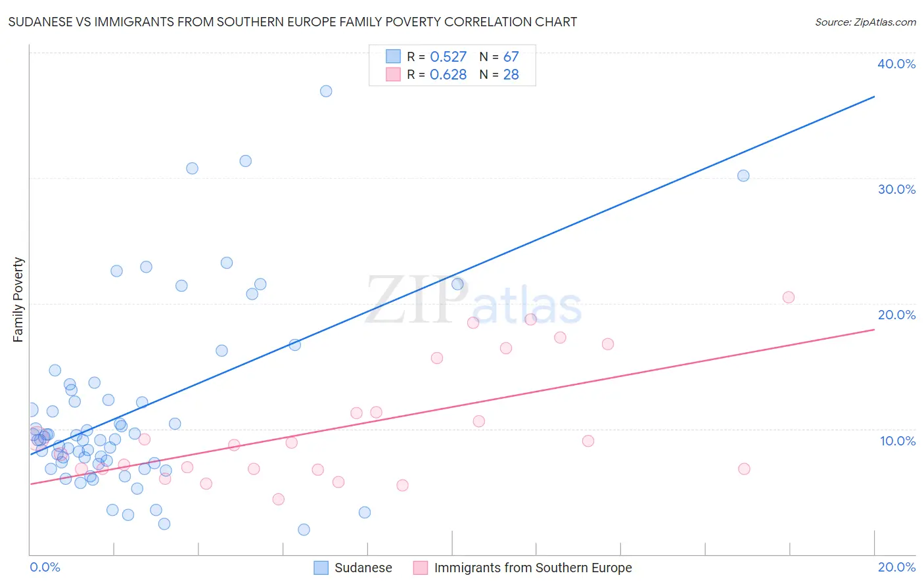Click the pink point near 20.5% at right
924x586 pixels.
click(789, 297)
